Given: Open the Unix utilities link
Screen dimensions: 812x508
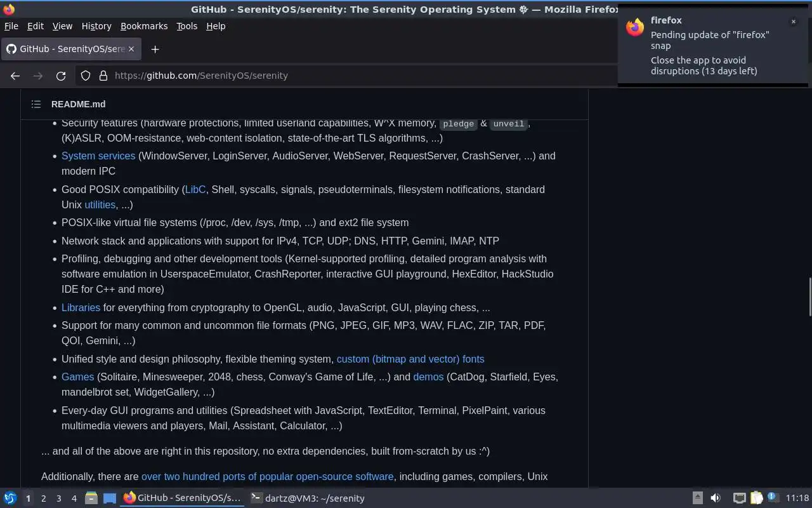Looking at the screenshot, I should click(100, 204).
